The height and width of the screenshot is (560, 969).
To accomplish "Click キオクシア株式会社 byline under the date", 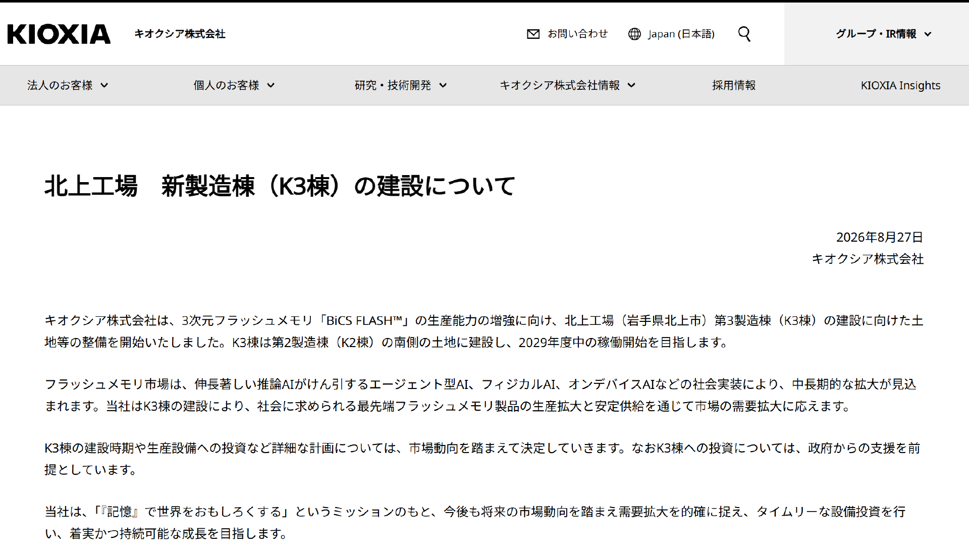I will tap(868, 259).
